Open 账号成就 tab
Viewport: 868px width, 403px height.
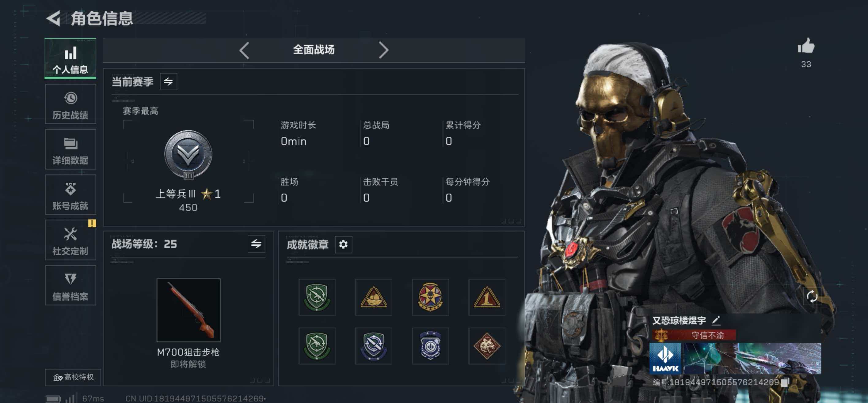click(70, 194)
